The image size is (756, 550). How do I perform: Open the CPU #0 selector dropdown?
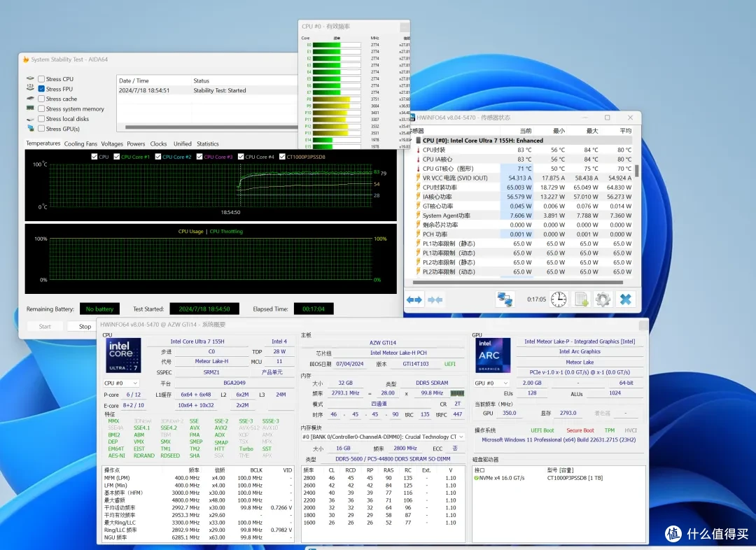122,383
